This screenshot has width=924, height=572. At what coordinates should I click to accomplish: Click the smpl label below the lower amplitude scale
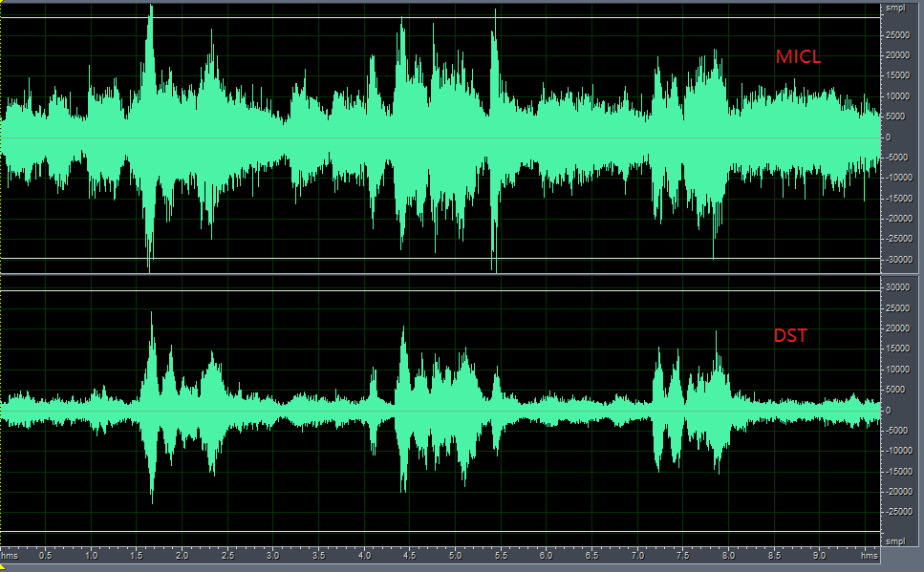895,540
